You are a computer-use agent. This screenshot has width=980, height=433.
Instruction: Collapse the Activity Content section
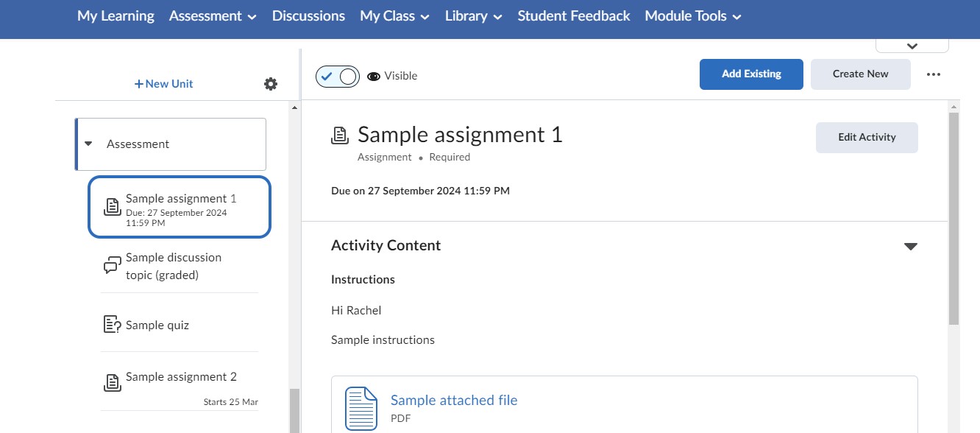tap(911, 246)
